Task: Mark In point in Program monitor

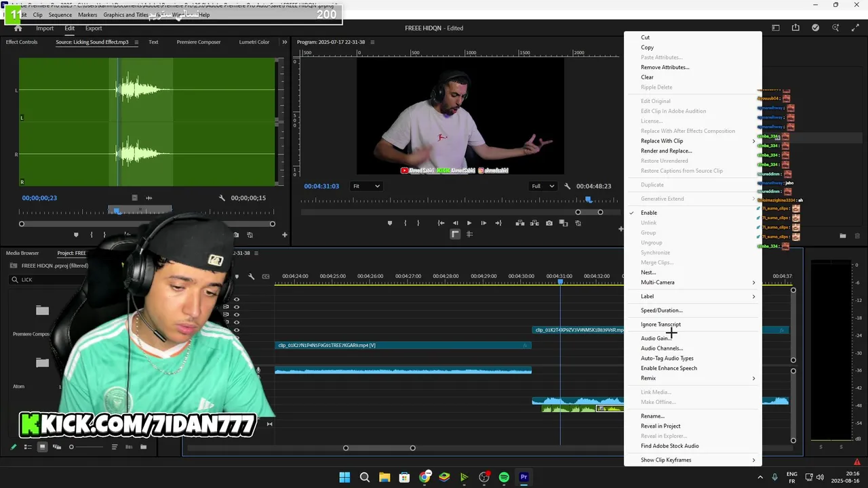Action: tap(406, 223)
